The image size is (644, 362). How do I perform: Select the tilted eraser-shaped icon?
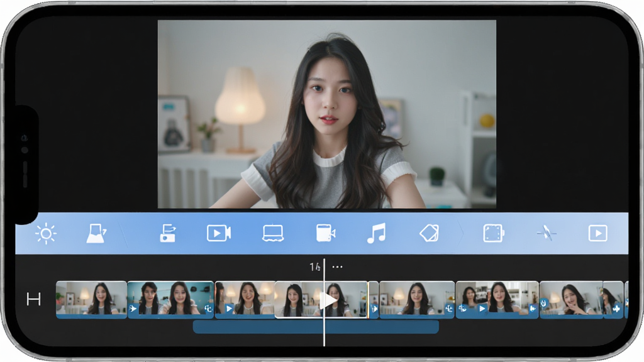tap(429, 233)
